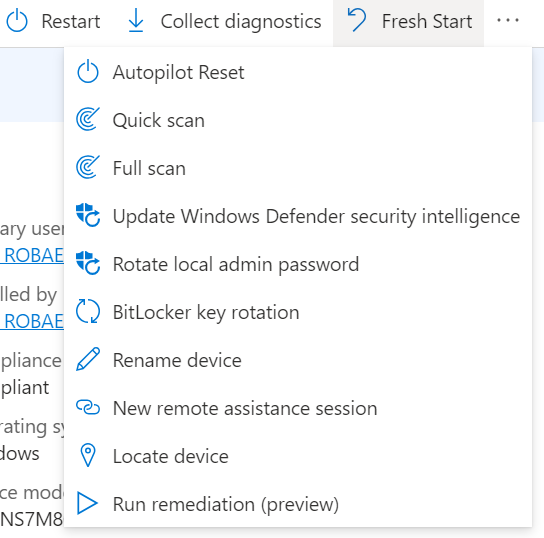Click the Run remediation play icon
This screenshot has height=538, width=544.
[87, 503]
